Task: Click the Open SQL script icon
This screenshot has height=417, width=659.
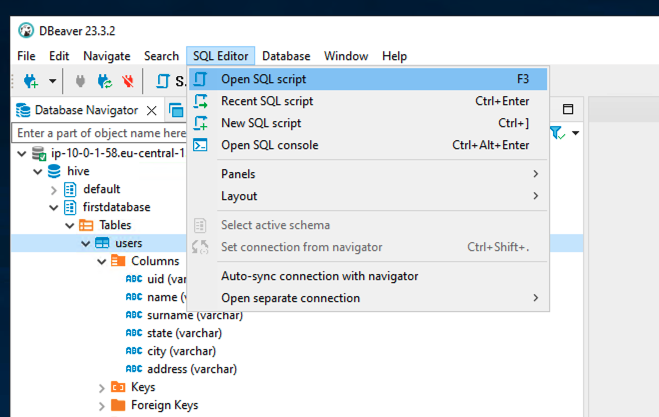Action: 200,79
